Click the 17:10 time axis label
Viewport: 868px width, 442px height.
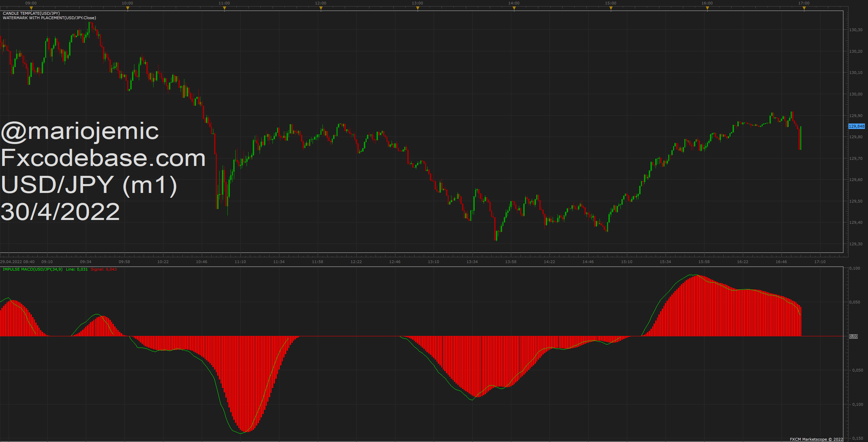(x=820, y=262)
